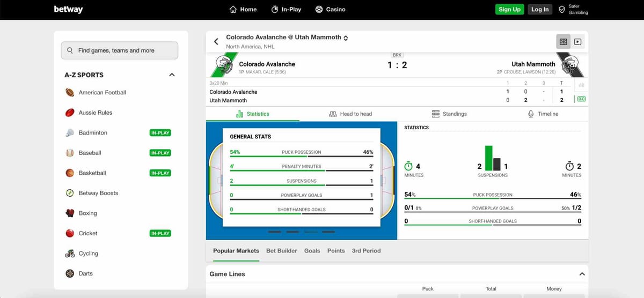The image size is (644, 298).
Task: Click Colorado Avalanche stopwatch minutes icon
Action: point(408,166)
